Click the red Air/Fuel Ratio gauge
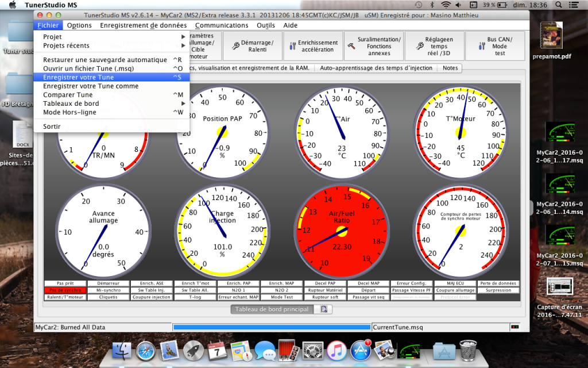This screenshot has width=588, height=368. pyautogui.click(x=342, y=231)
